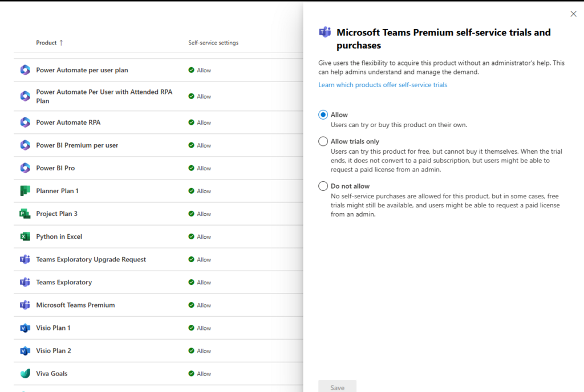
Task: Sort by the Product column header
Action: 46,43
